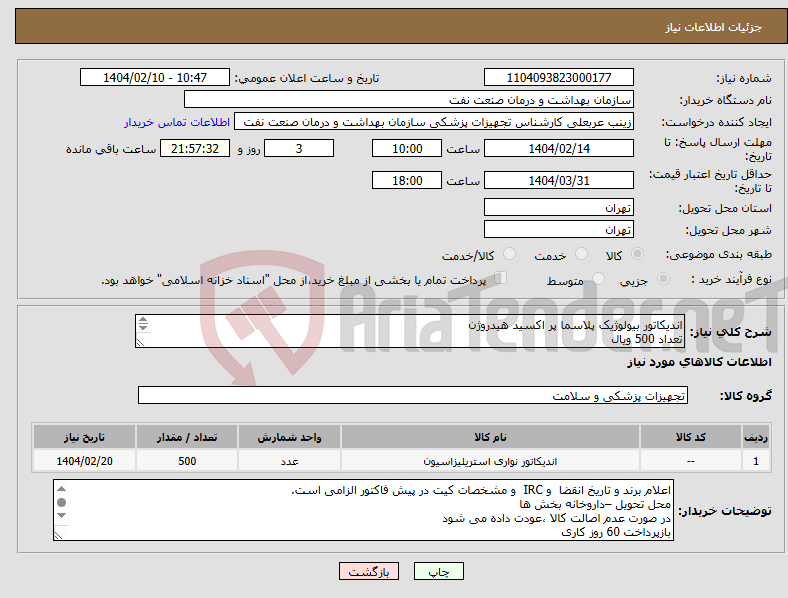This screenshot has width=788, height=598.
Task: Click up arrow of buyer notes scrollbar
Action: coord(61,488)
